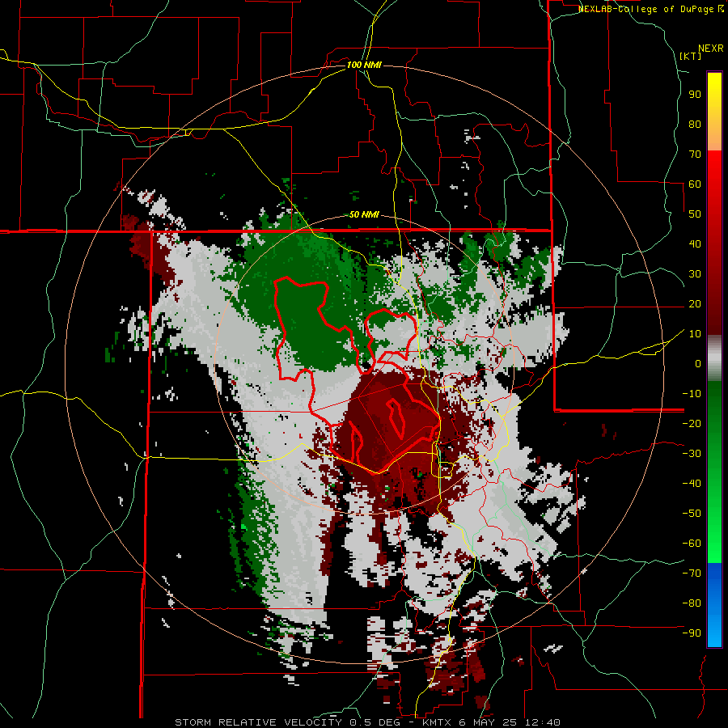The width and height of the screenshot is (728, 728).
Task: Click the 70 value on the velocity scale
Action: 695,154
